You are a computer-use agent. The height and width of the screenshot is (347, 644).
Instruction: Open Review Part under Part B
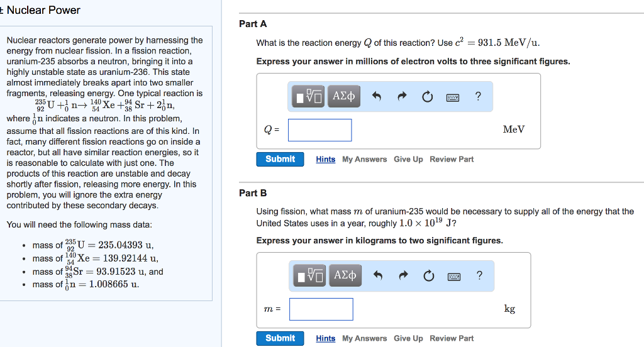tap(452, 339)
